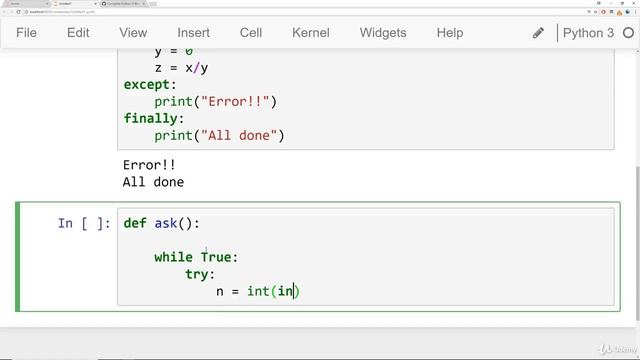Click the browser reload icon
The height and width of the screenshot is (360, 640).
point(18,12)
